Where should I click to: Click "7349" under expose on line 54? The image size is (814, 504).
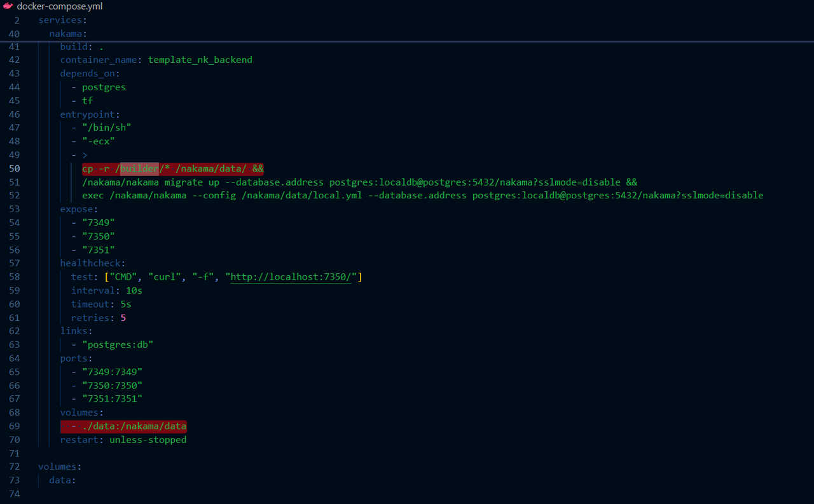point(99,222)
